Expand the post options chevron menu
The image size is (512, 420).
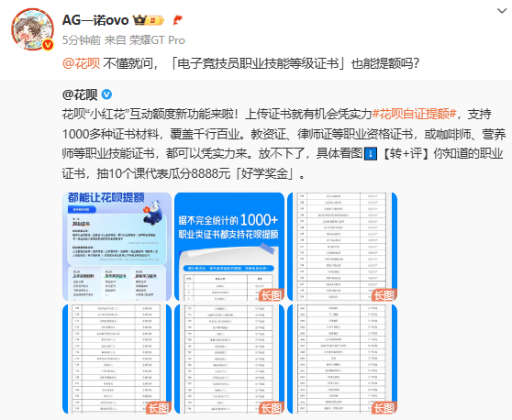[x=502, y=11]
